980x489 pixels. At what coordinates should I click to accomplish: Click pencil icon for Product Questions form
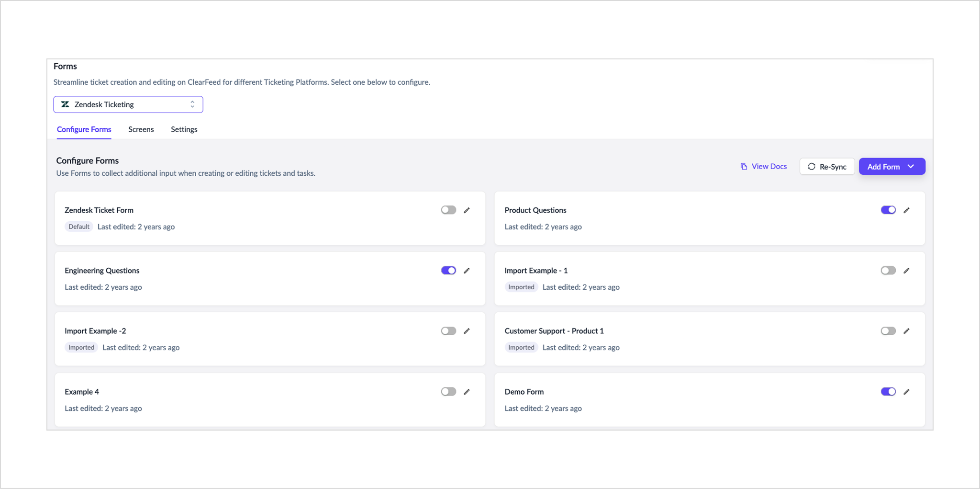pos(906,210)
